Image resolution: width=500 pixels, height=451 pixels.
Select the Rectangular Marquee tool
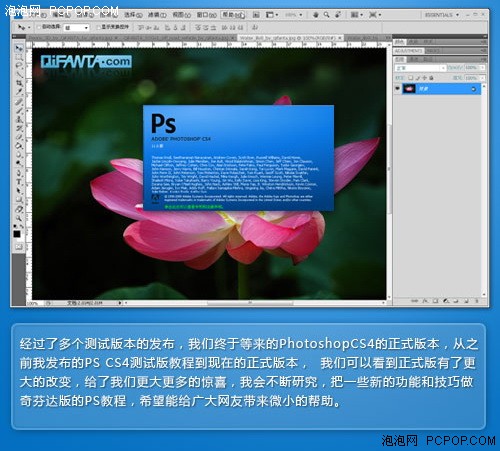(19, 57)
